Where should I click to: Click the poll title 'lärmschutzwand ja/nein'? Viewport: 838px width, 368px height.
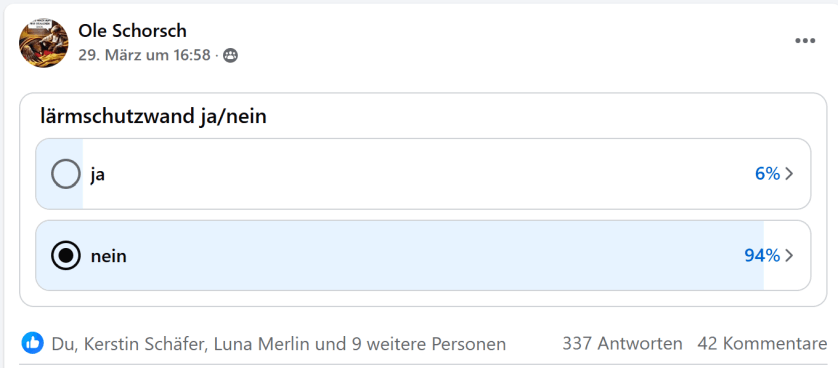[153, 117]
